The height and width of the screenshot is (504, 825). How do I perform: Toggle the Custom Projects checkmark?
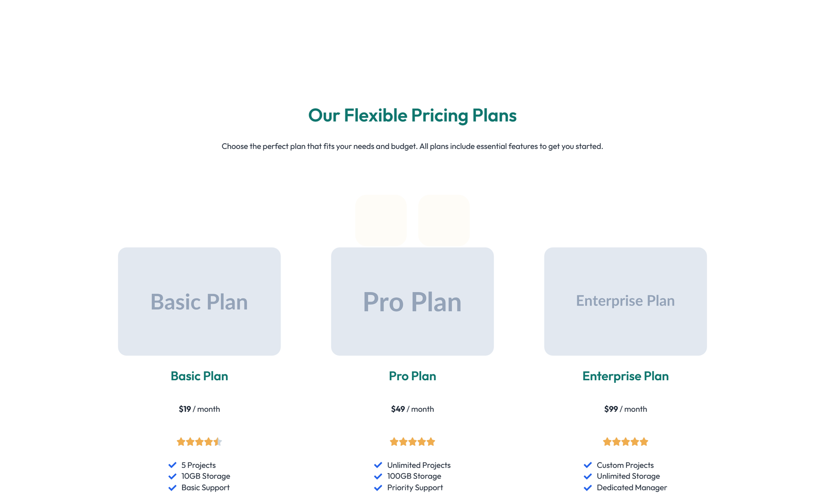588,465
